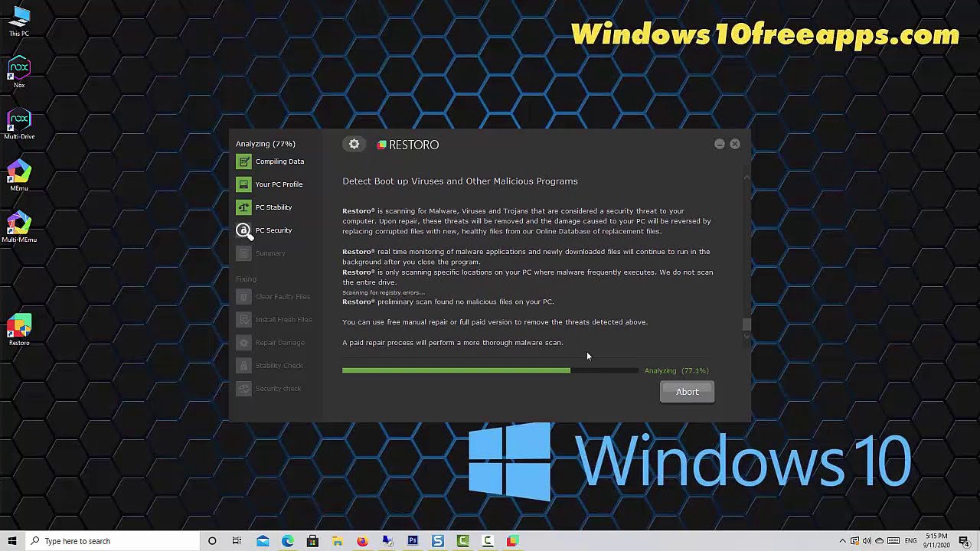This screenshot has width=980, height=551.
Task: Click the Restoro logo in title bar
Action: coord(408,145)
